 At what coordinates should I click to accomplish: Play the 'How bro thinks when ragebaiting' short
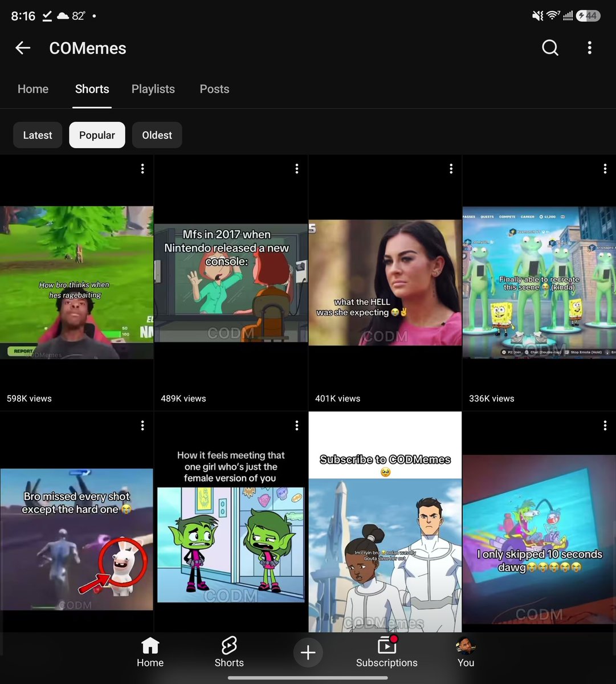76,283
